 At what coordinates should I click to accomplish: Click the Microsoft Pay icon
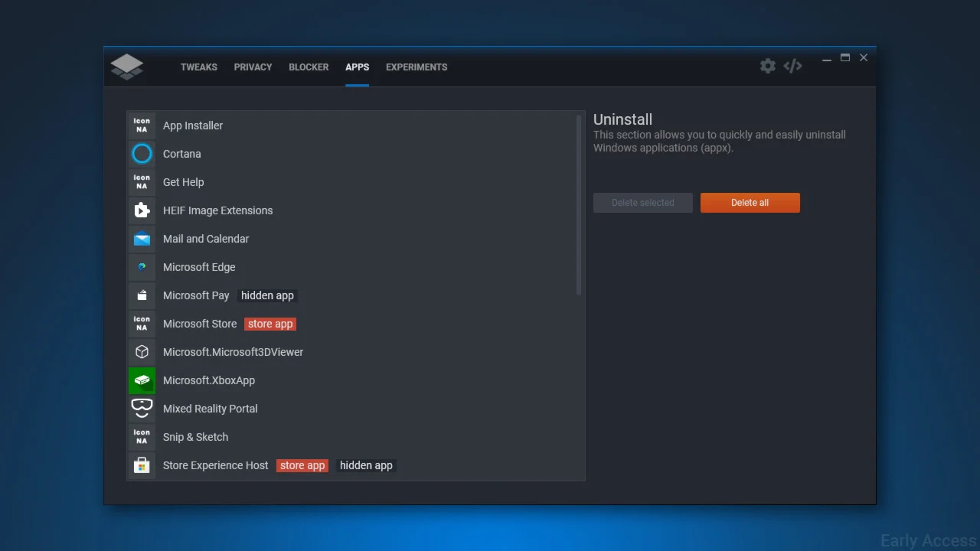click(x=142, y=295)
